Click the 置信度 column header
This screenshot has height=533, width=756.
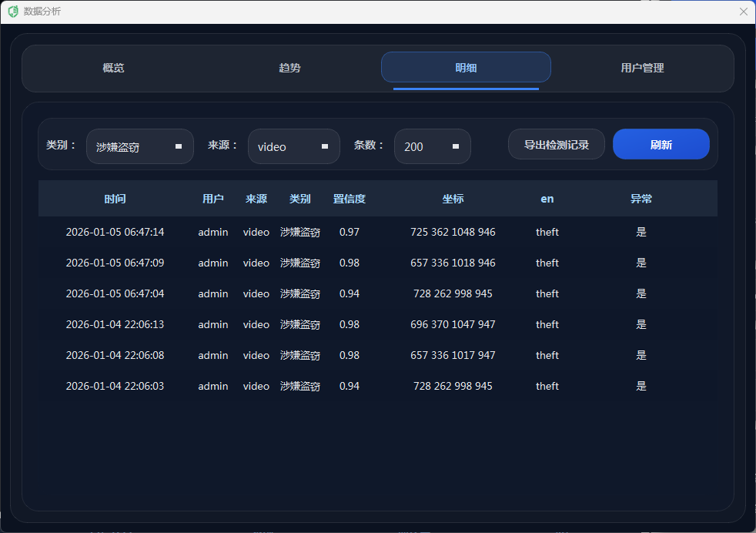349,199
